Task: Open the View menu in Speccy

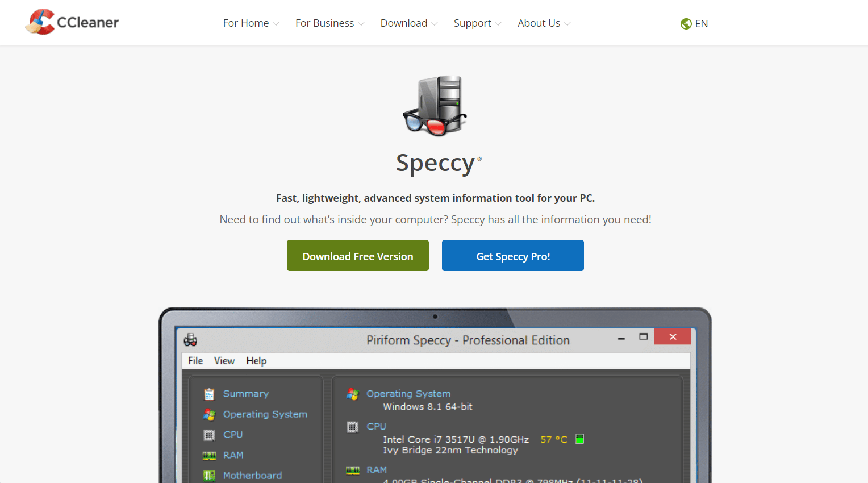Action: point(224,361)
